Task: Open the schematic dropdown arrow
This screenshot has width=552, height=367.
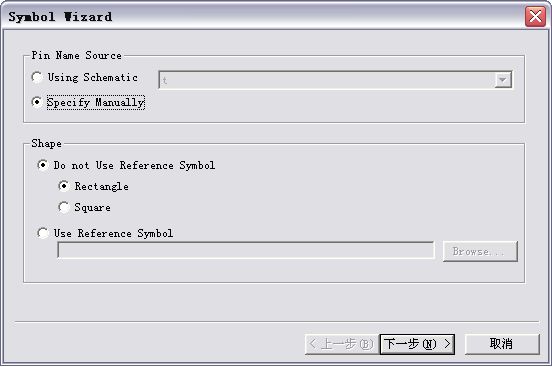Action: (x=503, y=80)
